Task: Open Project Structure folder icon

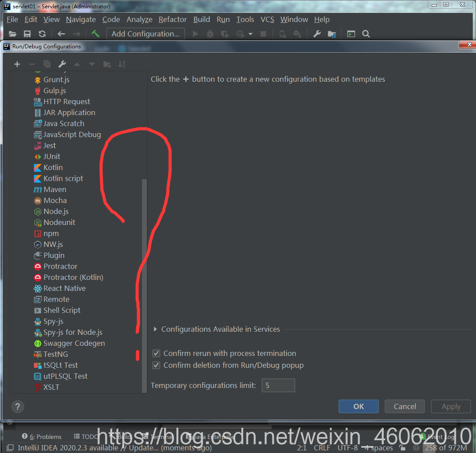Action: (332, 34)
